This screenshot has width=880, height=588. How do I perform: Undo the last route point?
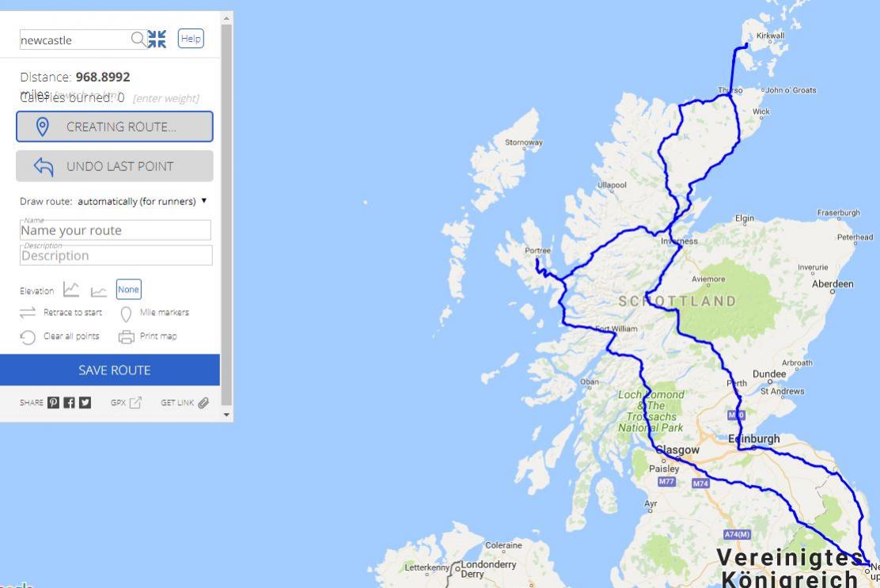pyautogui.click(x=115, y=166)
